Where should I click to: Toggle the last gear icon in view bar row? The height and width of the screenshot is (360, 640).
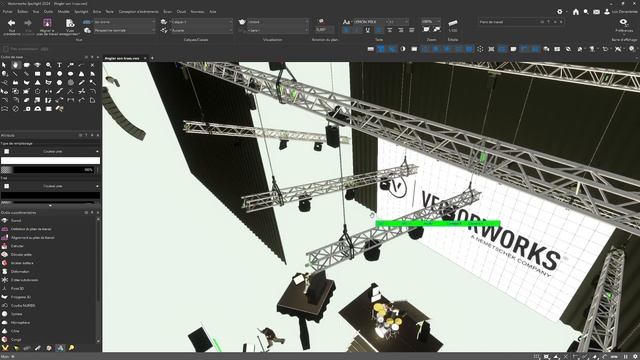point(632,49)
